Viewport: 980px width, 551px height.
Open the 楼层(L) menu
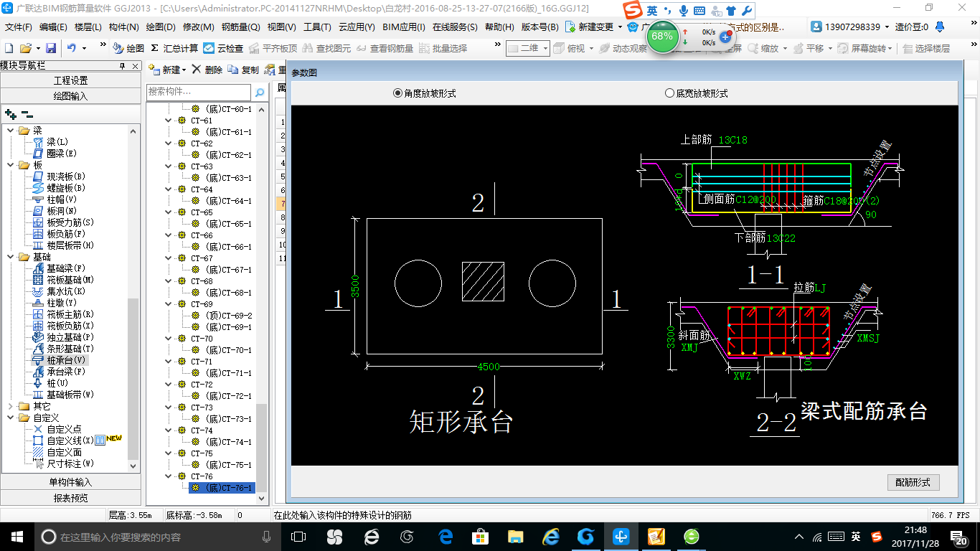coord(88,27)
